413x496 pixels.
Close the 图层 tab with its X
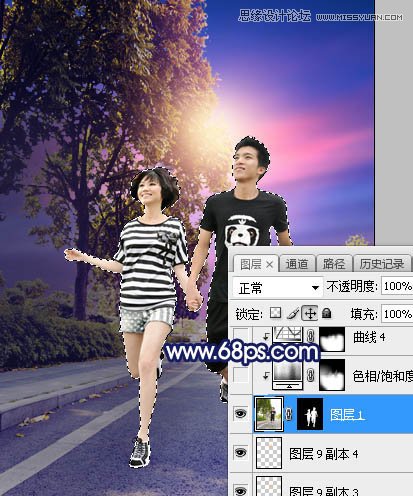[270, 265]
